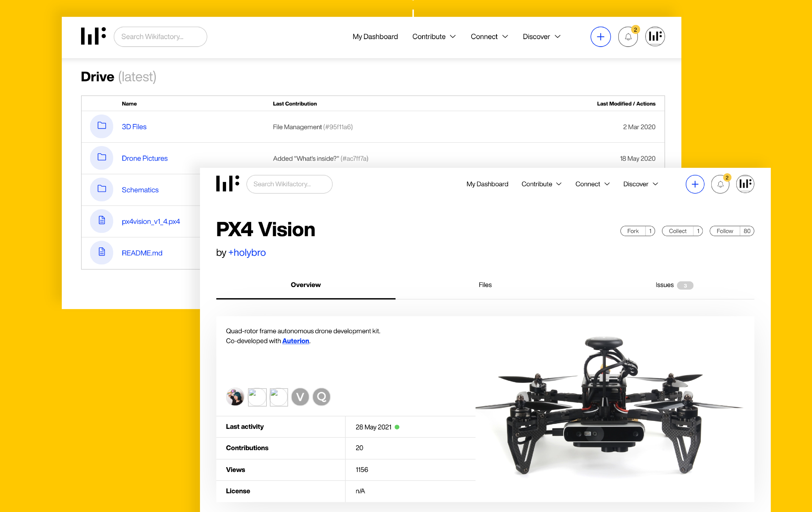Open the 3D Files folder link

pos(134,126)
